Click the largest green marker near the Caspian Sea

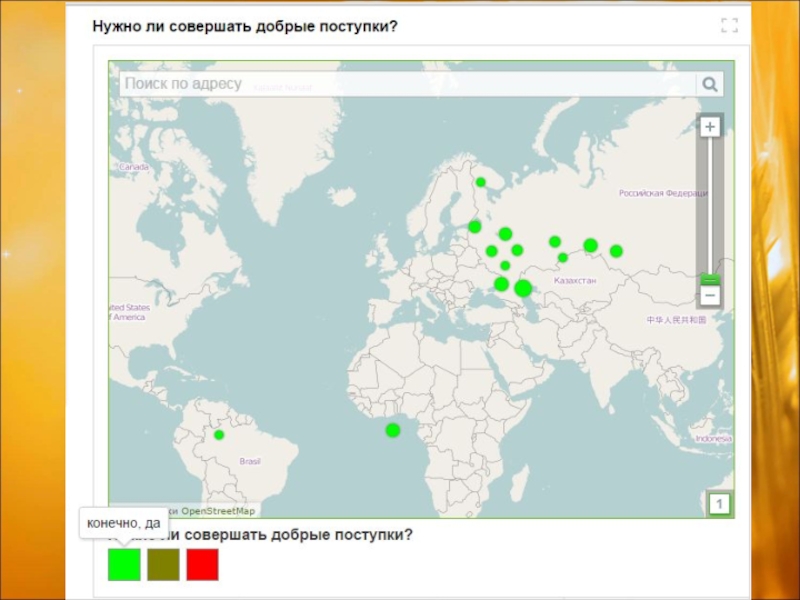pyautogui.click(x=523, y=288)
